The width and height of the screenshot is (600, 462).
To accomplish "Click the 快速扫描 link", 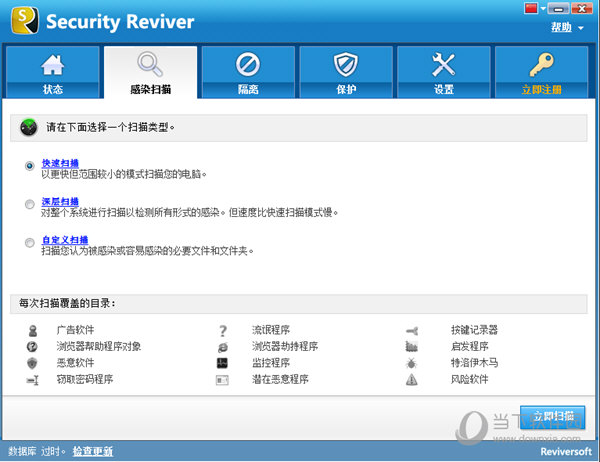I will 60,163.
